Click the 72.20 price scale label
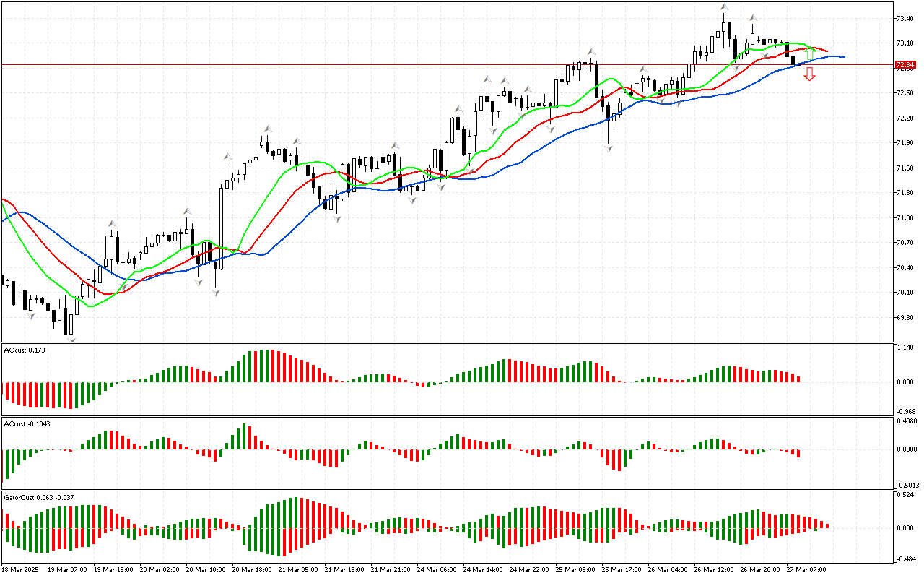 tap(905, 118)
